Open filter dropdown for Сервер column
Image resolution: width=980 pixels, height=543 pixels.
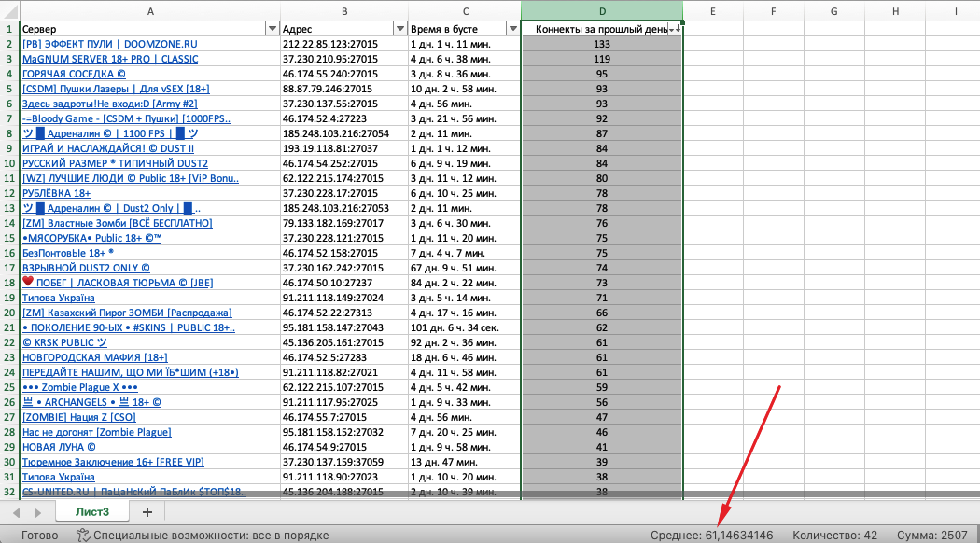click(272, 29)
